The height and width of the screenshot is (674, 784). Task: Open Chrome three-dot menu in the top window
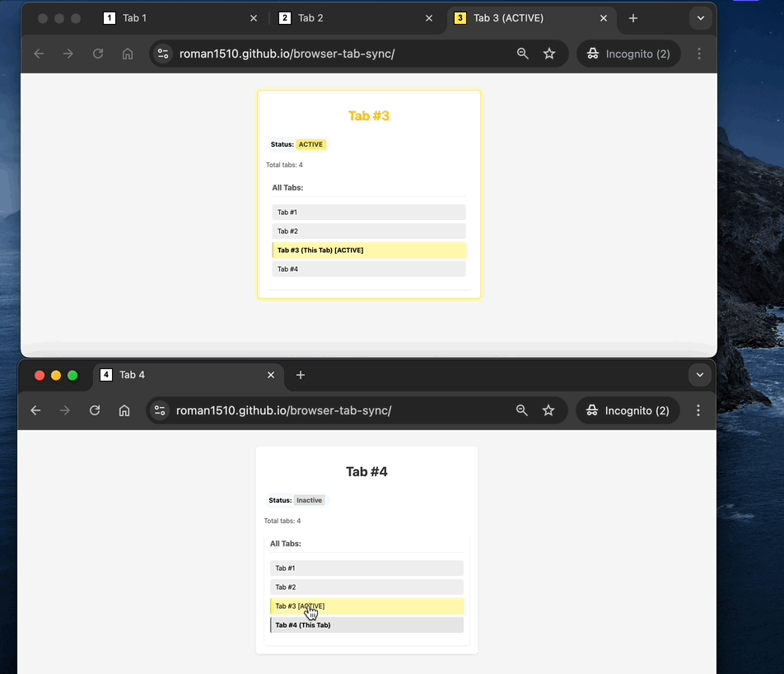699,54
